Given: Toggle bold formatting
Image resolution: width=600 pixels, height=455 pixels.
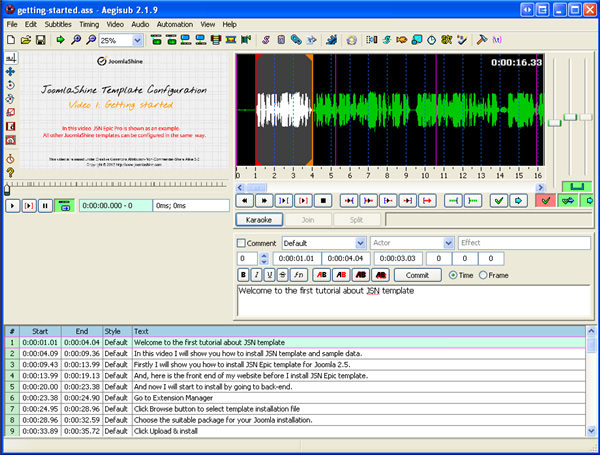Looking at the screenshot, I should [243, 275].
